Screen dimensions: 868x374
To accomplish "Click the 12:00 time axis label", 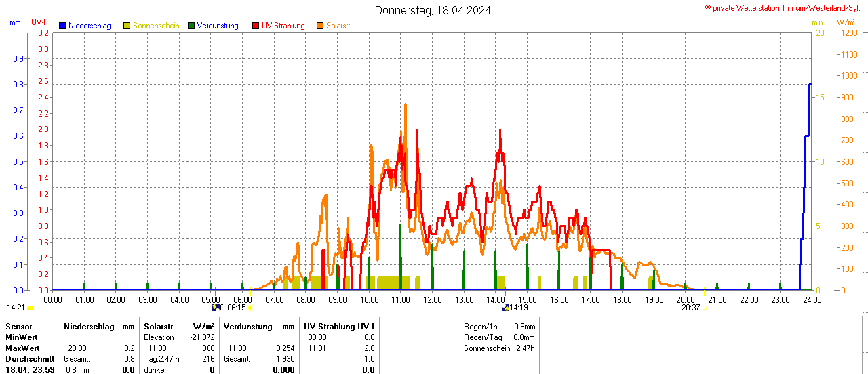I will point(432,299).
